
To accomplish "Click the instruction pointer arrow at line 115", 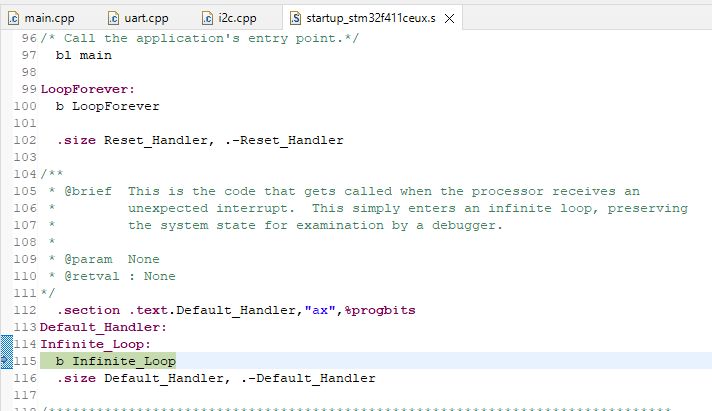I will pos(5,361).
